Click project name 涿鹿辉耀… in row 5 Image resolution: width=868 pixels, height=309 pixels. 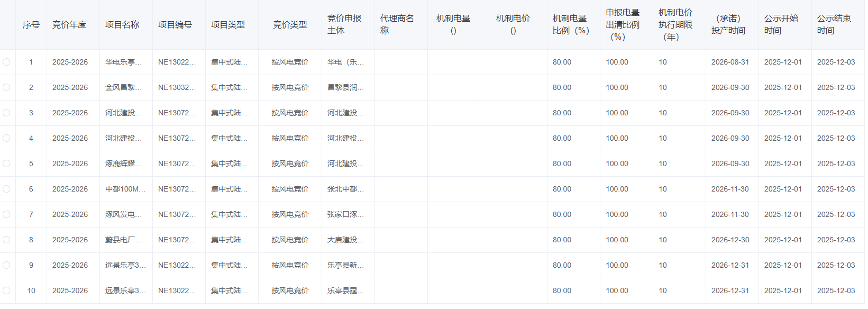coord(123,163)
